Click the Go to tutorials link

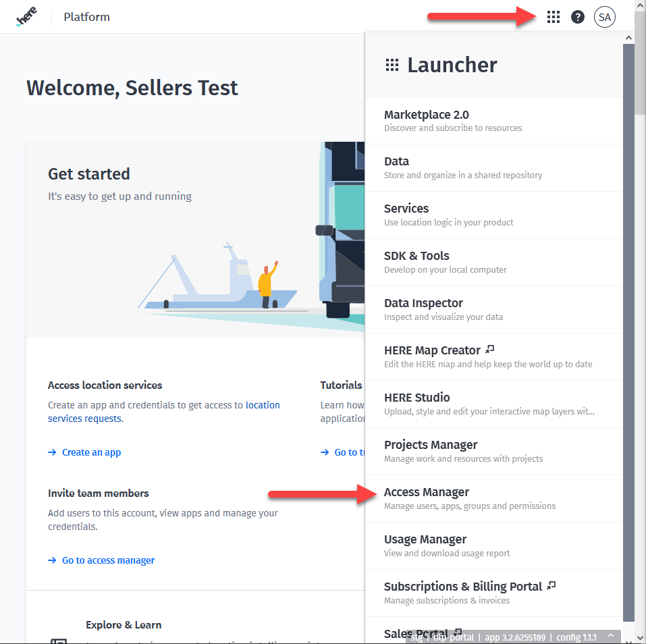[350, 452]
